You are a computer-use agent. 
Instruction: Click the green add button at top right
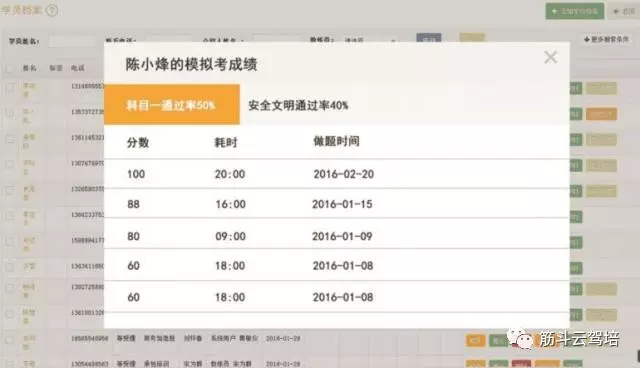click(574, 11)
